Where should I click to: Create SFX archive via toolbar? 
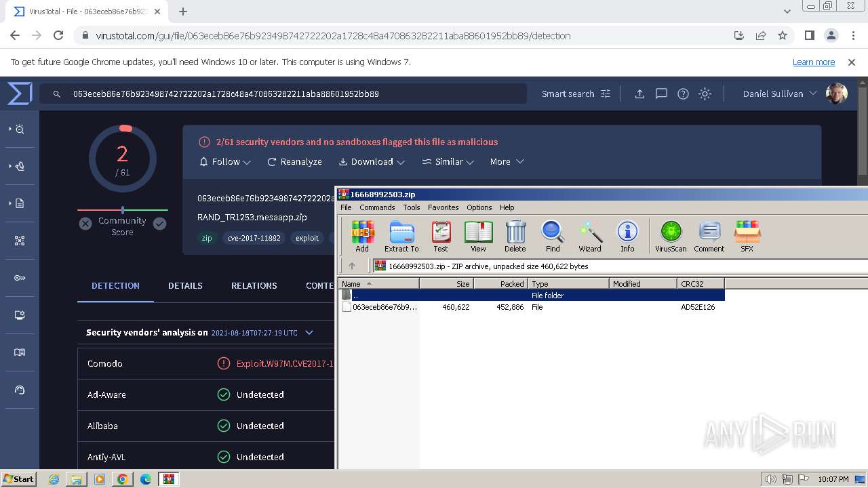747,237
